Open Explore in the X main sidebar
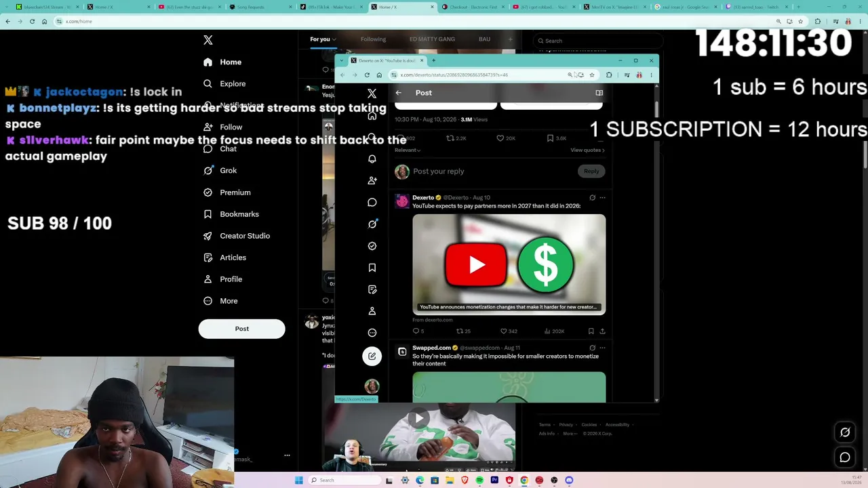The image size is (868, 488). coord(225,84)
